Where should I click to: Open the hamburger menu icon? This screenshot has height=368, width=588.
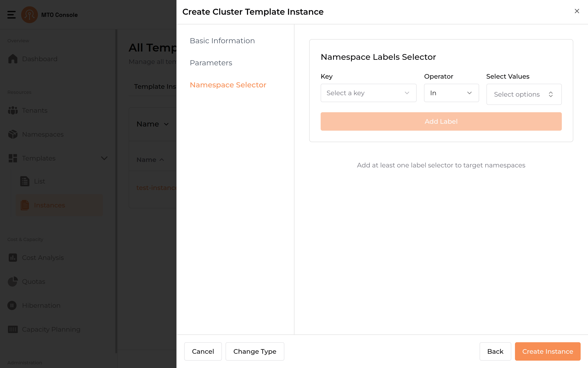pyautogui.click(x=11, y=14)
